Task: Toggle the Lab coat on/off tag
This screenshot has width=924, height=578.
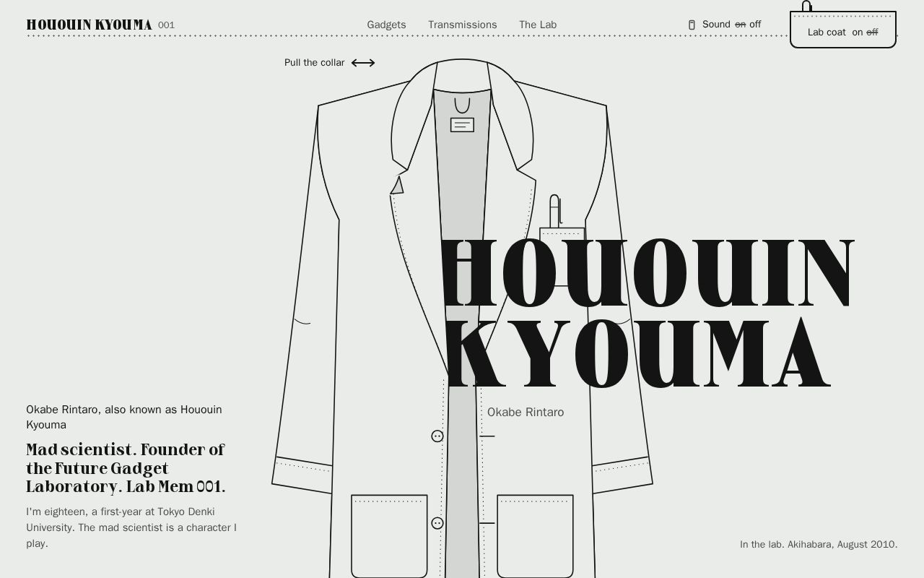Action: point(843,30)
